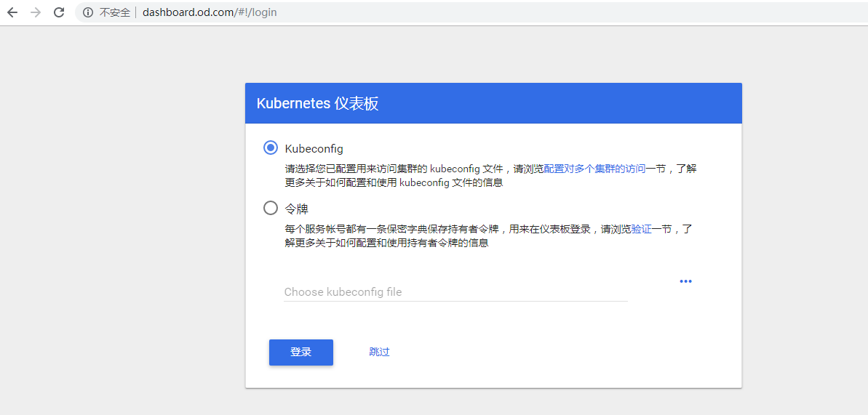Select the Kubeconfig radio button
This screenshot has width=868, height=415.
pos(271,148)
